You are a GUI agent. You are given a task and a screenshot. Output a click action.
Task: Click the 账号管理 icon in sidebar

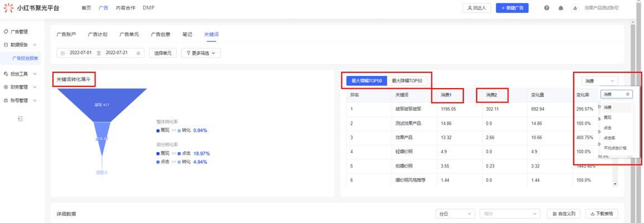(6, 100)
